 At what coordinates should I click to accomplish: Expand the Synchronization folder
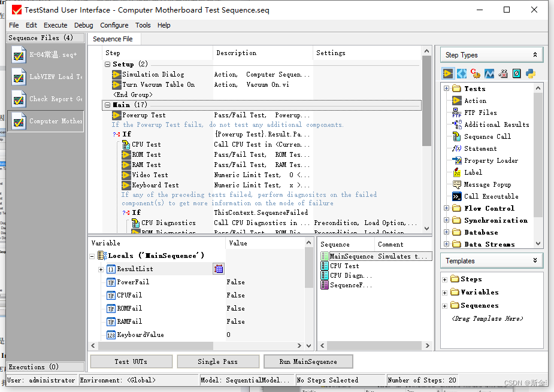coord(447,220)
